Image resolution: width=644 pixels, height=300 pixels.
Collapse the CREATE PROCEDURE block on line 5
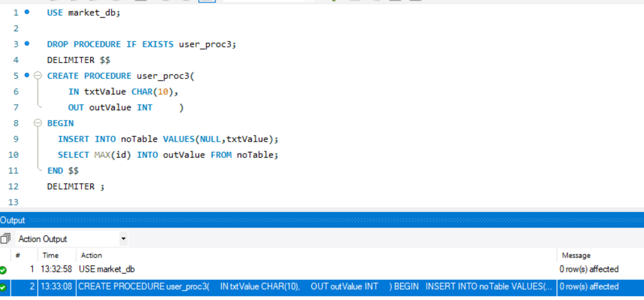(x=38, y=76)
